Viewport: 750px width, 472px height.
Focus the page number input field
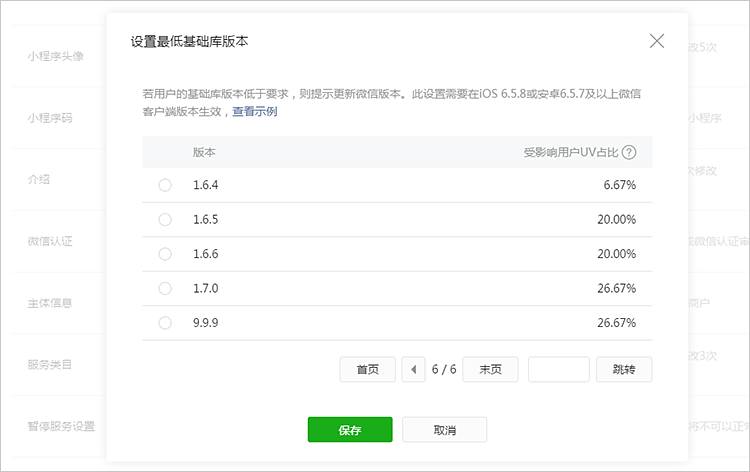[558, 369]
